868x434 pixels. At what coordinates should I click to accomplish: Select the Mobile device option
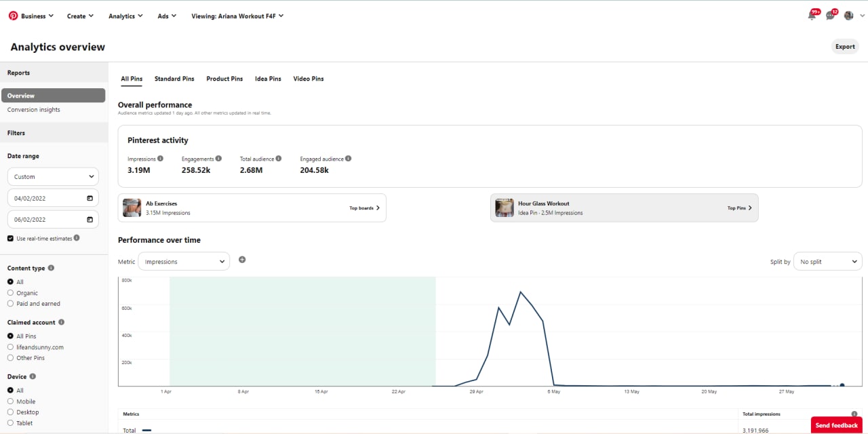tap(10, 401)
